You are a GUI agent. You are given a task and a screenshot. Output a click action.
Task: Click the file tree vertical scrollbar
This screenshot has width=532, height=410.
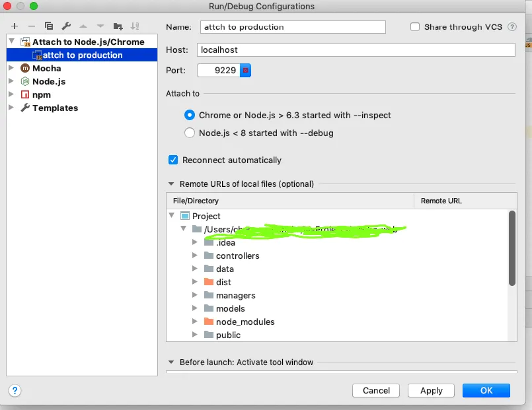(512, 248)
